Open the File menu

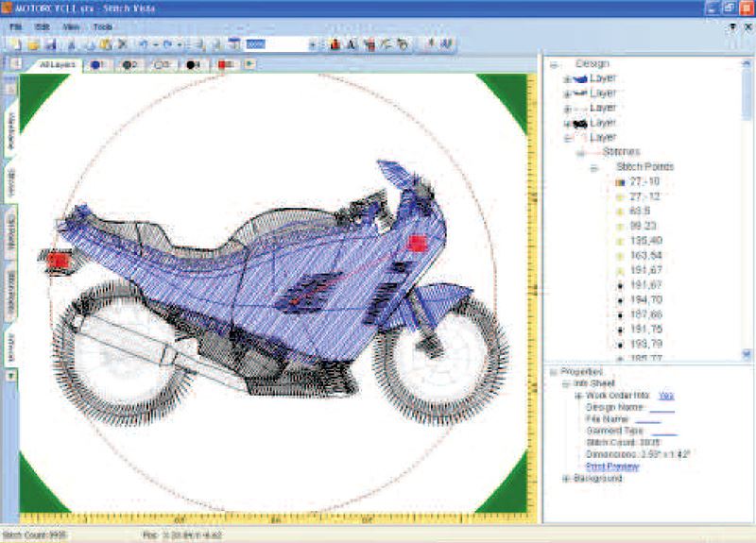[15, 26]
